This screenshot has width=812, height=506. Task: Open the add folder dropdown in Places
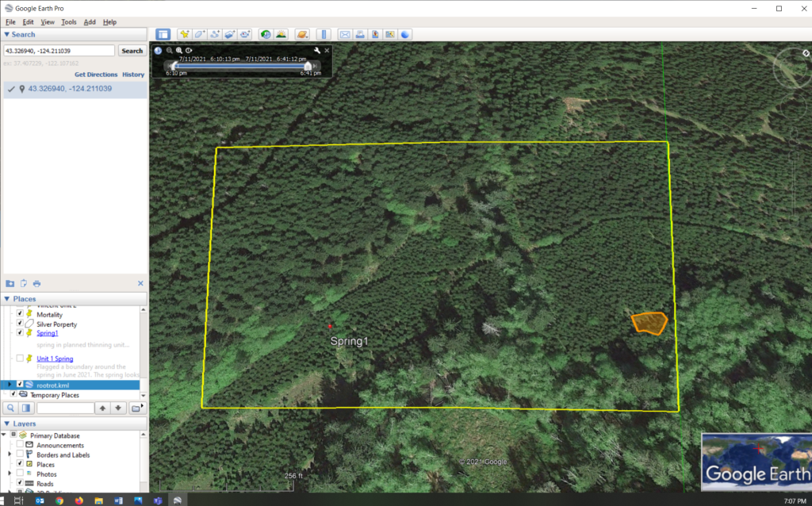tap(136, 408)
